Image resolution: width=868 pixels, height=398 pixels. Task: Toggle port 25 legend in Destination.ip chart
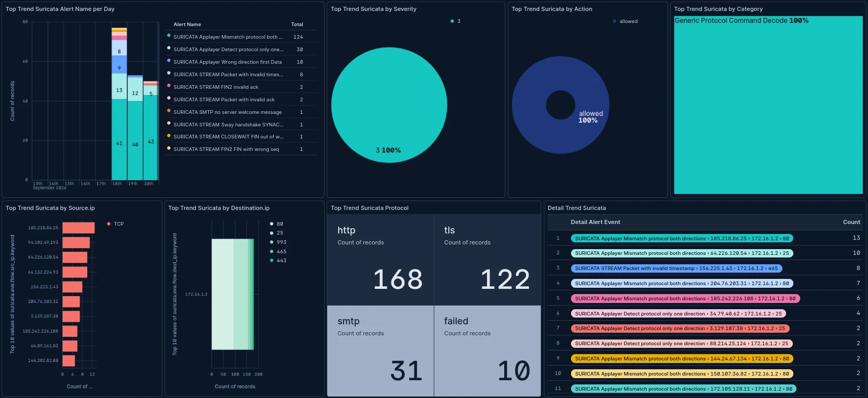pos(277,233)
